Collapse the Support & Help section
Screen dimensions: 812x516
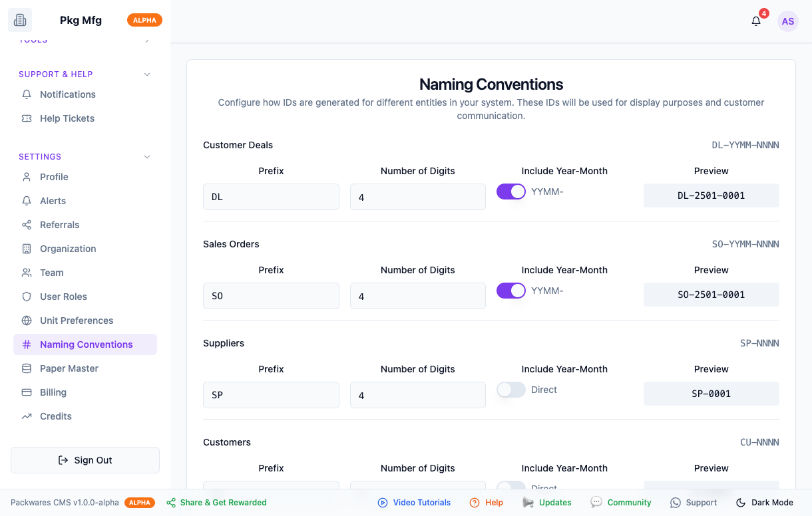point(147,74)
